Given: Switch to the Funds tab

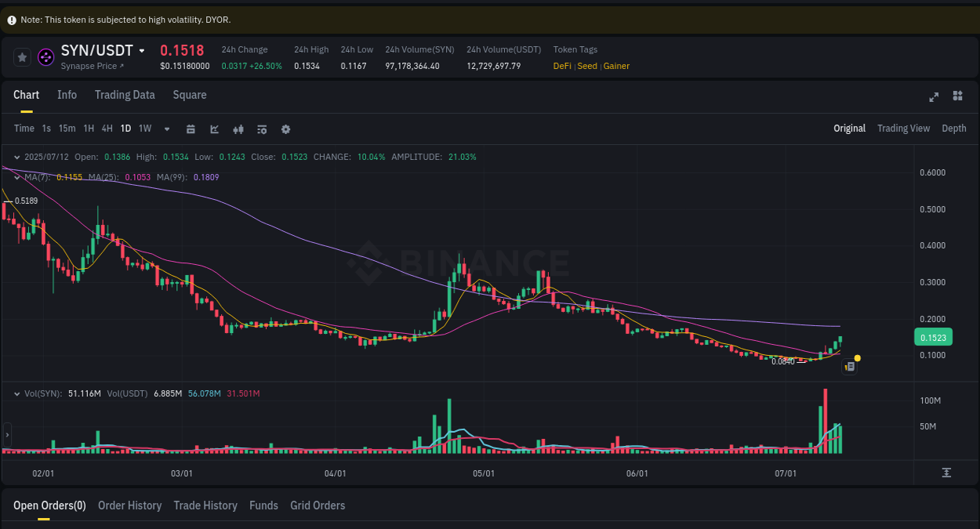Looking at the screenshot, I should click(x=263, y=505).
